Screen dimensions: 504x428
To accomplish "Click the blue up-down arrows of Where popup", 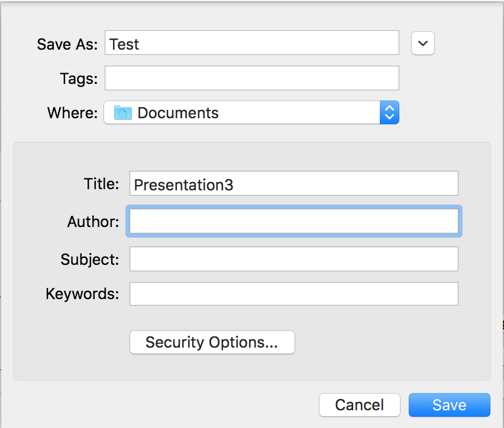I will coord(389,112).
